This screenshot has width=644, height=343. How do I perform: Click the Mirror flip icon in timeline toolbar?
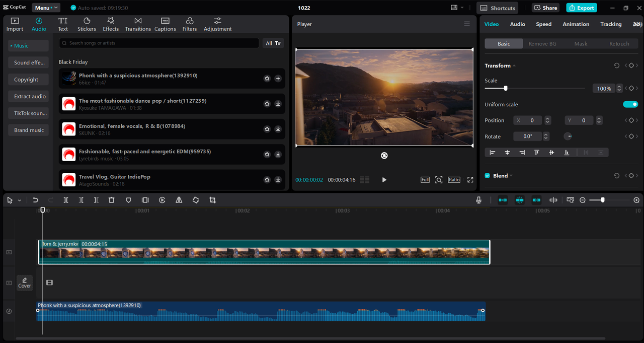pos(179,200)
